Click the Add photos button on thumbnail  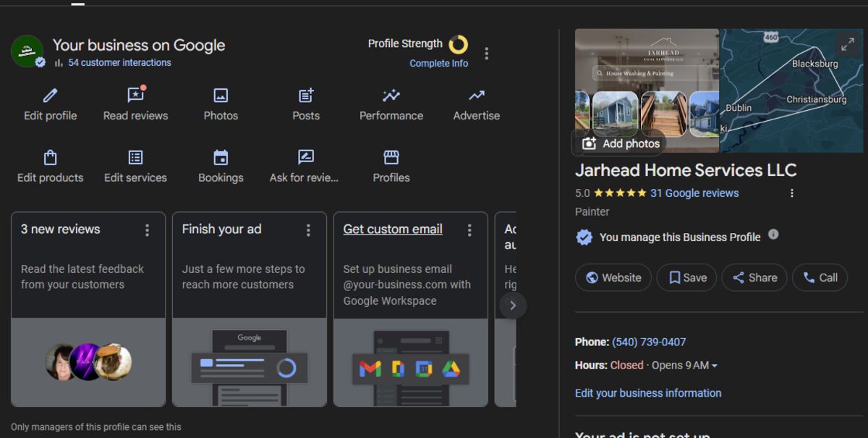coord(621,143)
